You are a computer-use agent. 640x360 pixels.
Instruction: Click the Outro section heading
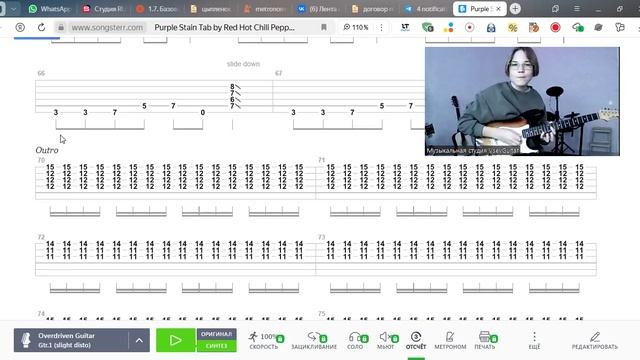coord(47,150)
